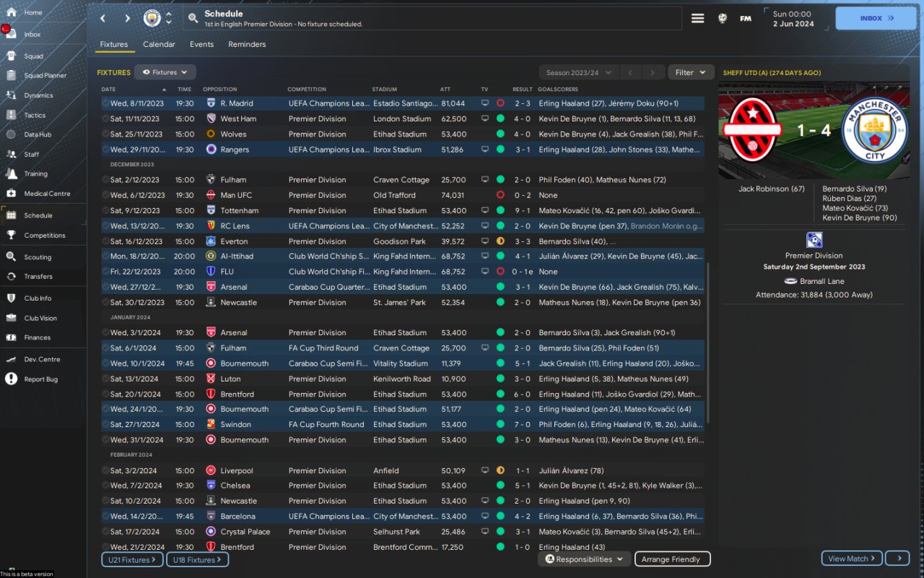Toggle the circle marker for the Chelsea fixture
Image resolution: width=924 pixels, height=578 pixels.
(105, 486)
